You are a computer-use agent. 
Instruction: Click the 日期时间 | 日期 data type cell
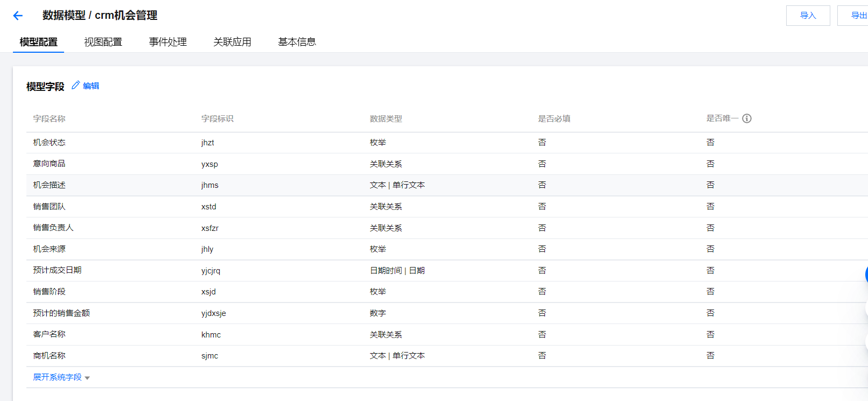397,271
